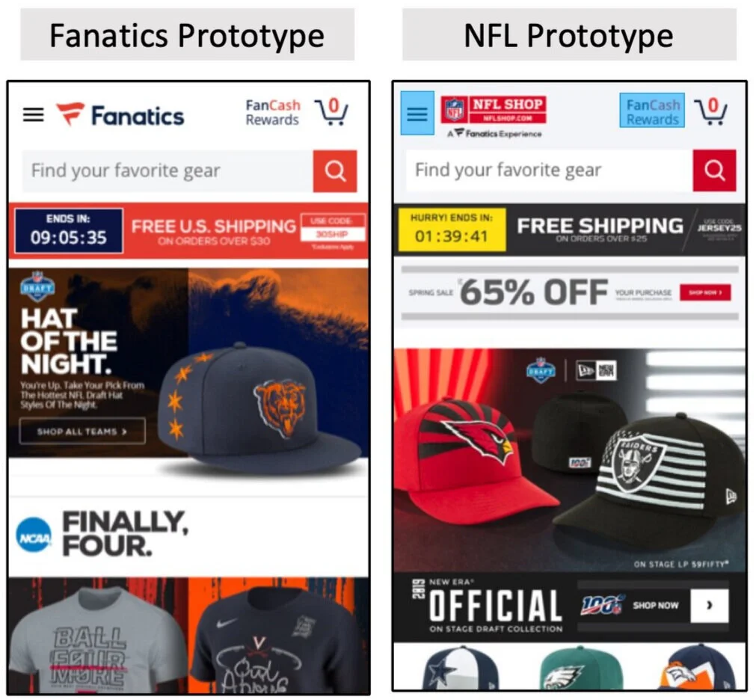
Task: Open FanCash Rewards in Fanatics prototype
Action: tap(273, 112)
